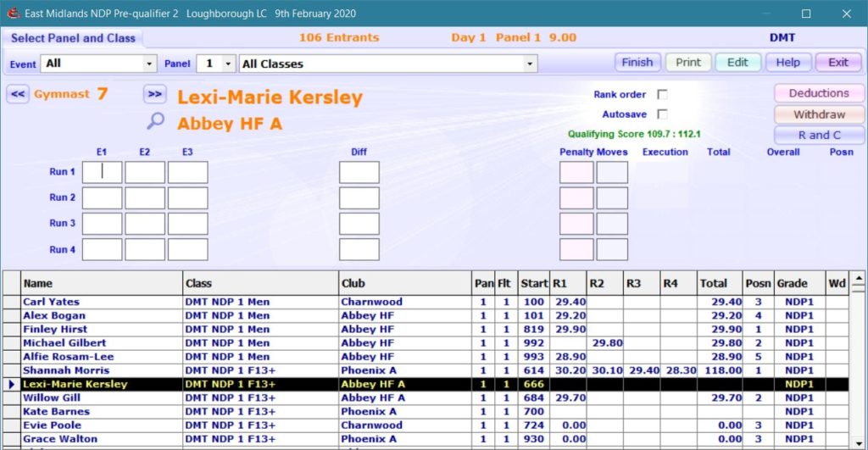
Task: Go to previous gymnast with << button
Action: [18, 94]
